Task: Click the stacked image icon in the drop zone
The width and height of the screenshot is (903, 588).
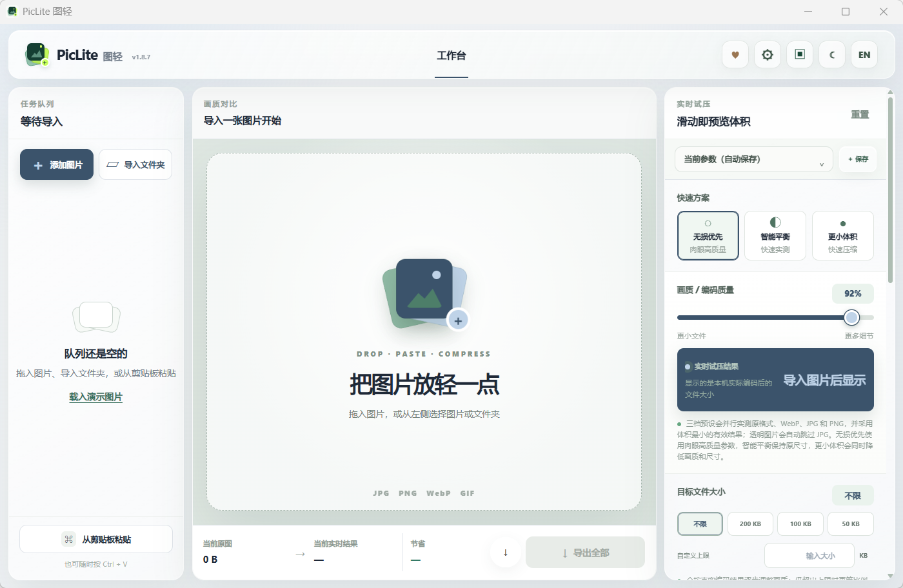Action: point(426,293)
